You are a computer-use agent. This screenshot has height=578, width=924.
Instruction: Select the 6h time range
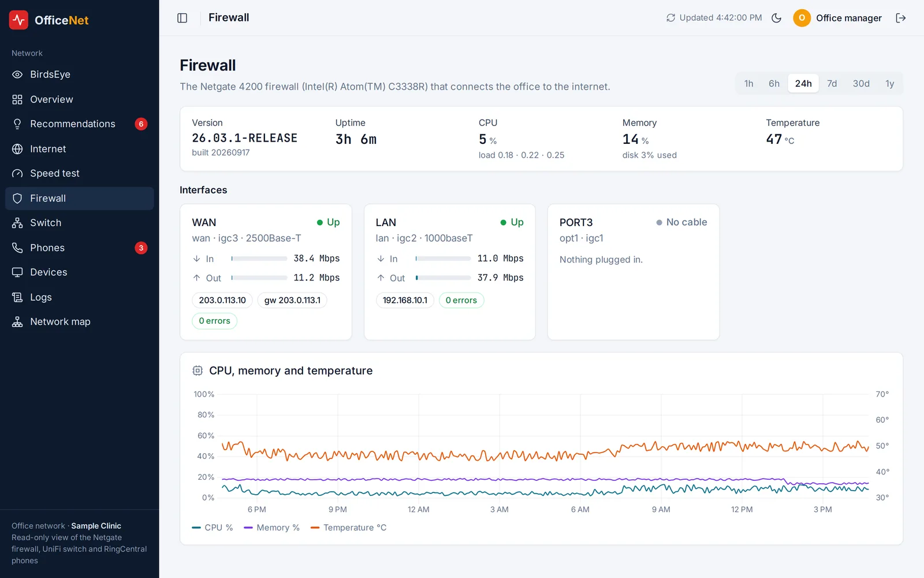774,83
